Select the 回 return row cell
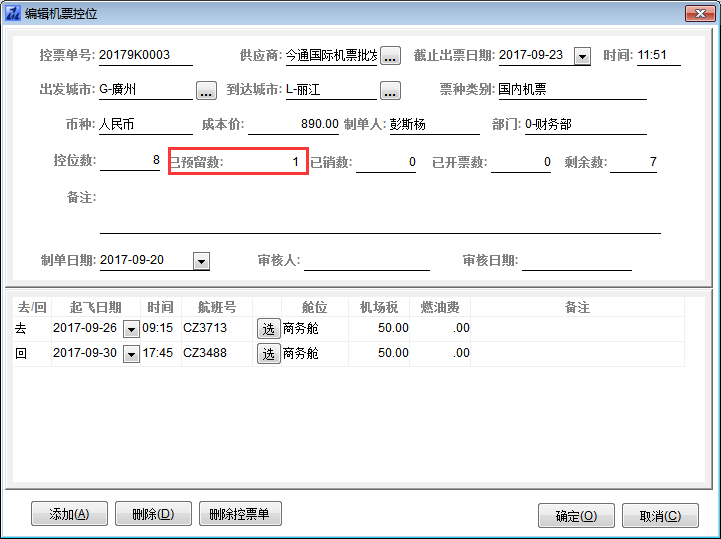 tap(32, 354)
